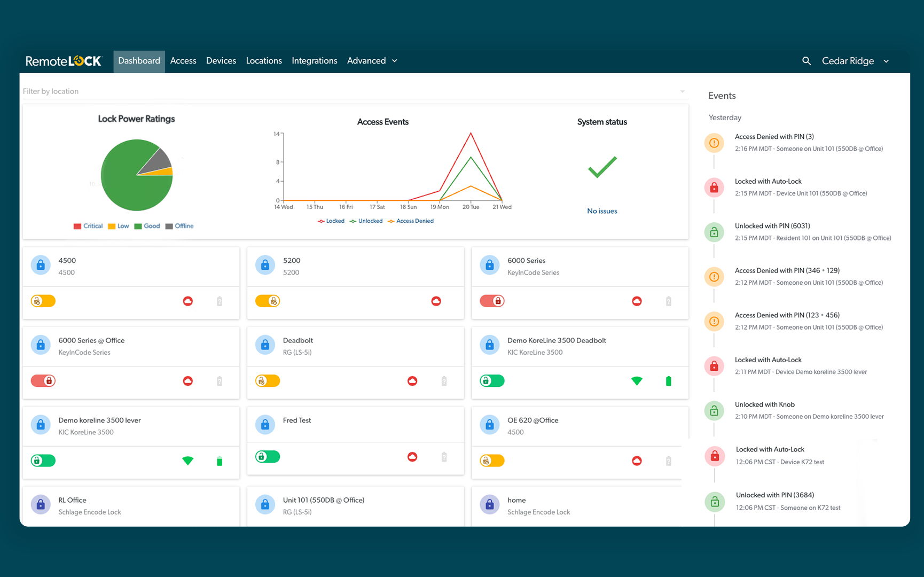This screenshot has width=924, height=577.
Task: Toggle green switch on Demo KoreLine 3500 Deadbolt
Action: click(492, 381)
